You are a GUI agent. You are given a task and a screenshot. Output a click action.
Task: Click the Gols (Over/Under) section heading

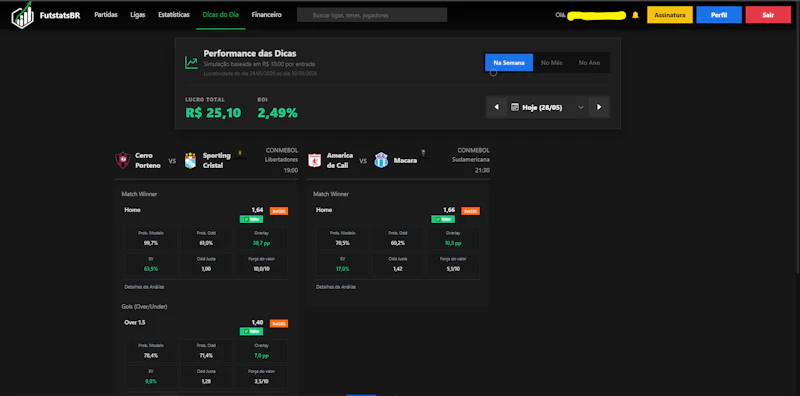click(144, 307)
